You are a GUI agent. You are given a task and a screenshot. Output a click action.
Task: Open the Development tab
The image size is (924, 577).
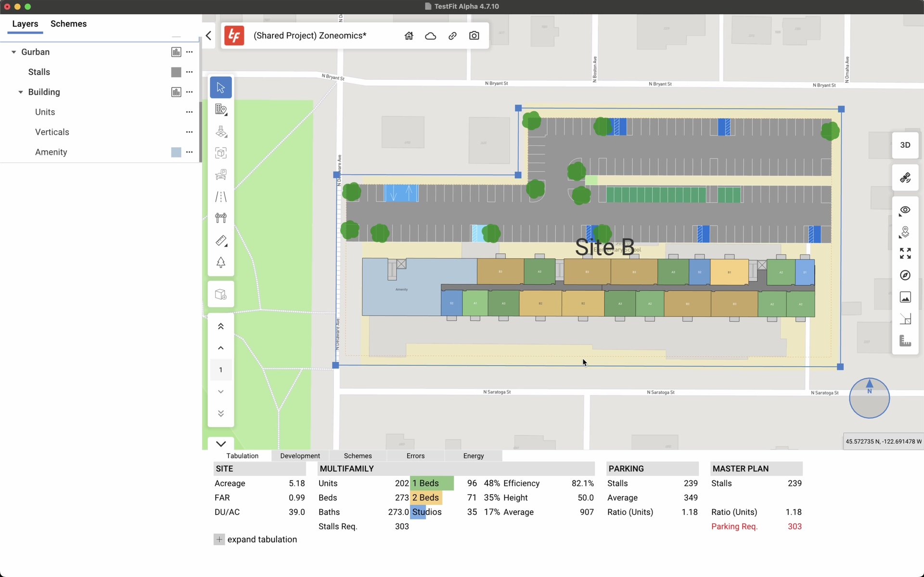tap(300, 456)
